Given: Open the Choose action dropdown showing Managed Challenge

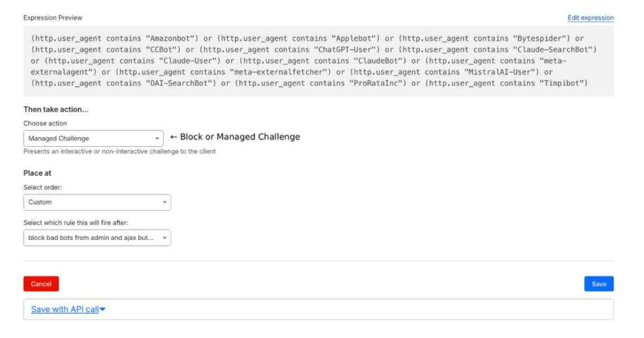Looking at the screenshot, I should coord(93,138).
